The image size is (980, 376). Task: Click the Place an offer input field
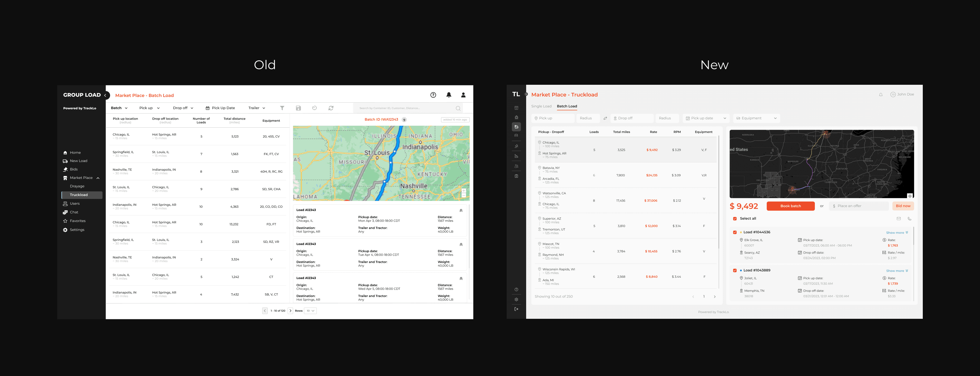click(x=860, y=206)
